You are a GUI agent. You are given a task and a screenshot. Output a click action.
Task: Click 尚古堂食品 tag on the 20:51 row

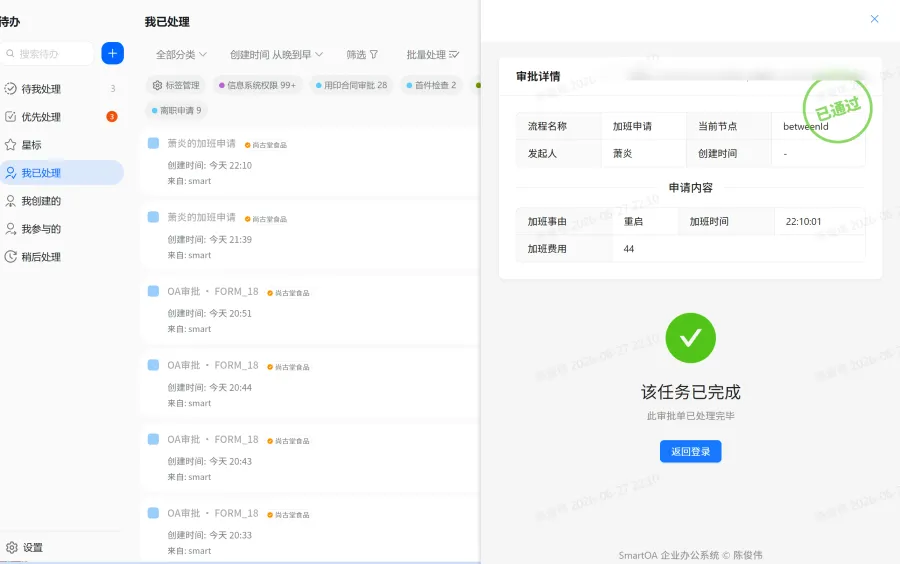point(288,293)
